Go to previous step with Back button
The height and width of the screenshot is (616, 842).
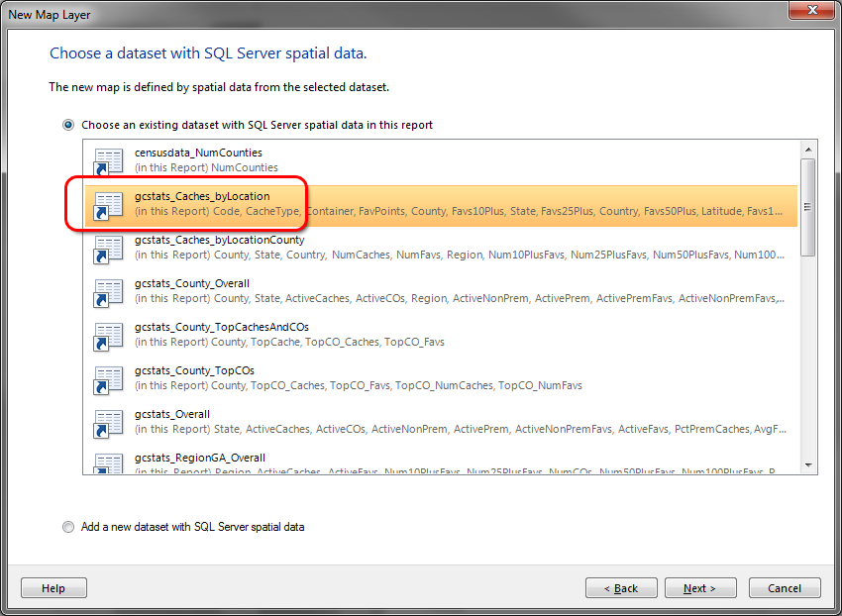621,588
